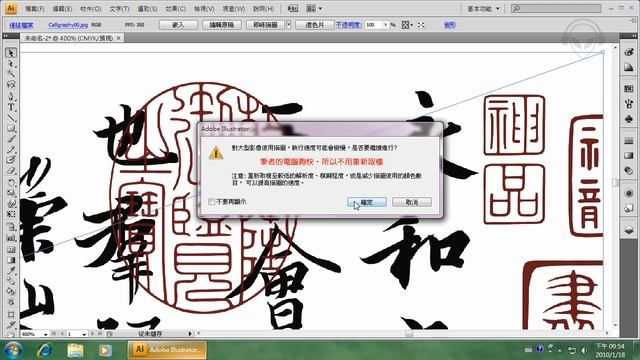Click the 連結檔案 link

[21, 25]
